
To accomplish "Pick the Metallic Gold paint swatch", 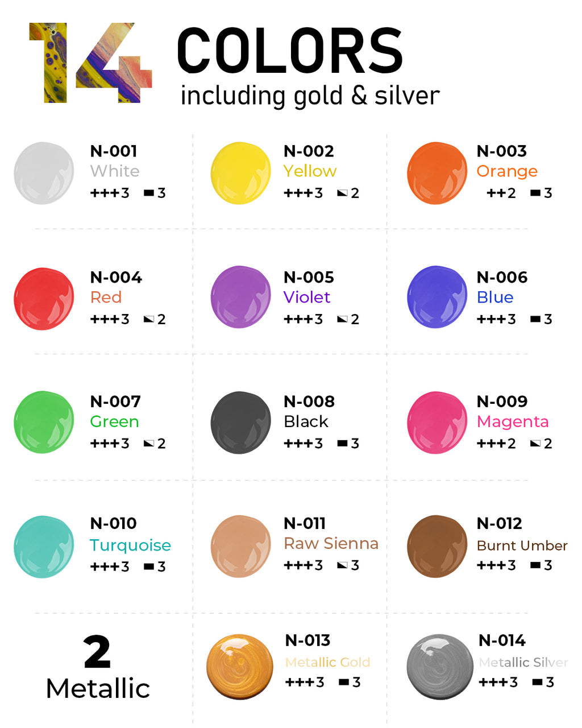I will pos(240,667).
